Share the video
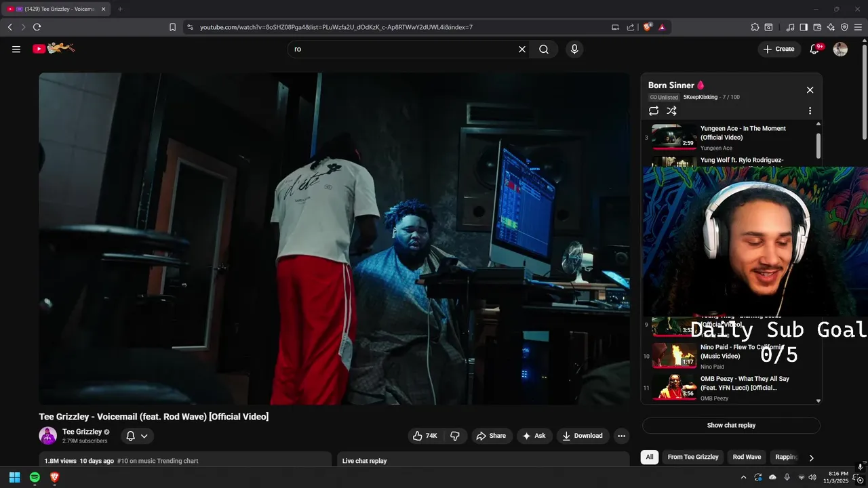The height and width of the screenshot is (488, 868). coord(491,436)
